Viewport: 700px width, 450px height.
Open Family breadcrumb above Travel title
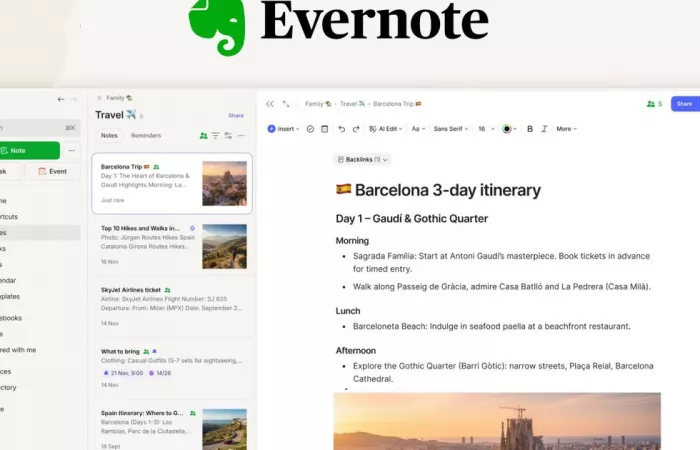coord(119,98)
